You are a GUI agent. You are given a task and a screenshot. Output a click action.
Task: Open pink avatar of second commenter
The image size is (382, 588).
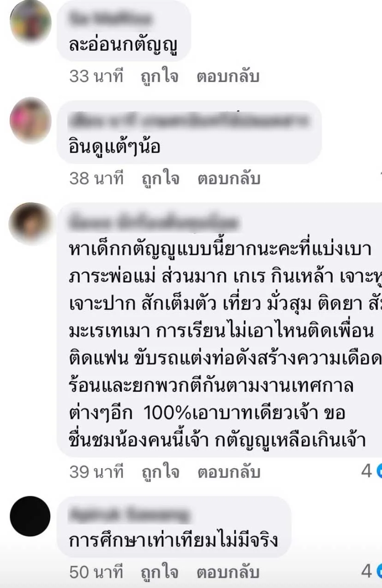tap(30, 120)
